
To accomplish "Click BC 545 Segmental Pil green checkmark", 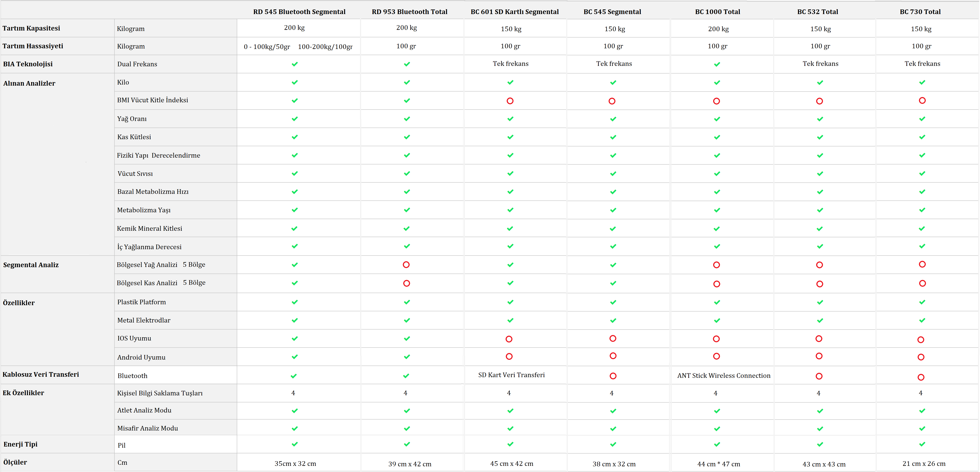I will [613, 444].
